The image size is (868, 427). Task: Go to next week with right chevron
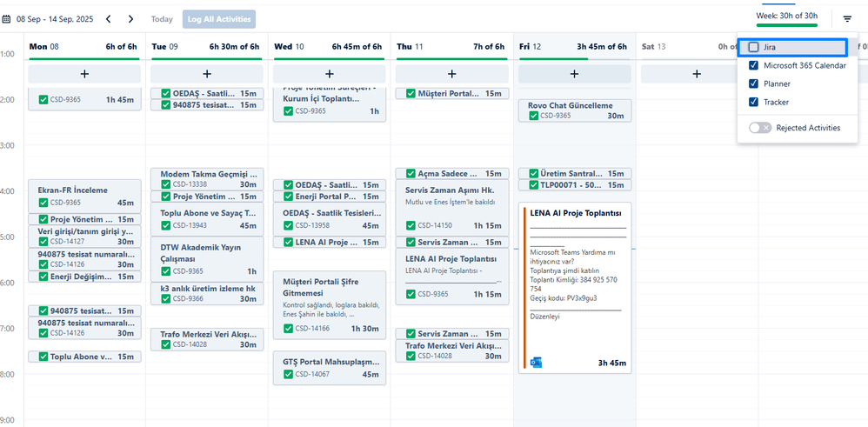click(130, 18)
